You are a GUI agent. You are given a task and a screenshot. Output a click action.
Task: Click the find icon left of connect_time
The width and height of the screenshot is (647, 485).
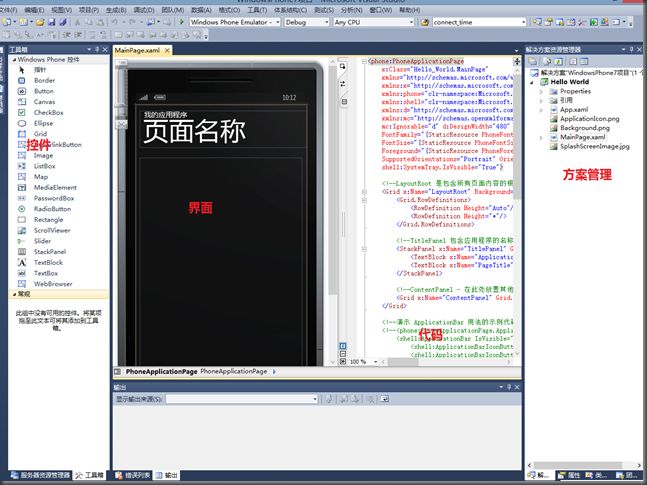[425, 22]
